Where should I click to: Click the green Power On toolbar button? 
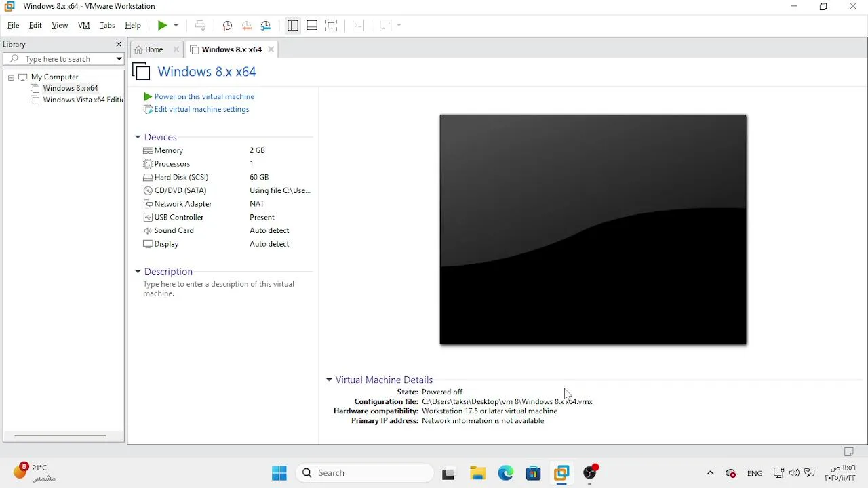(x=162, y=26)
